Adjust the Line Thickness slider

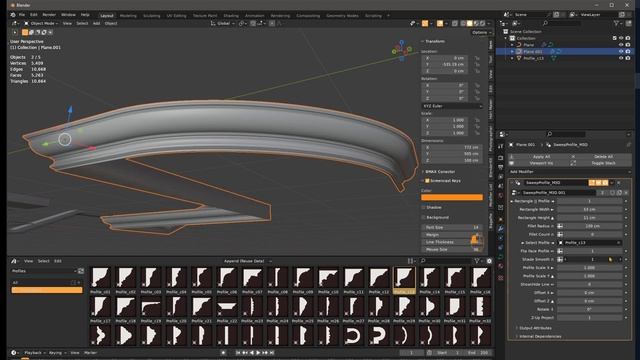[452, 242]
